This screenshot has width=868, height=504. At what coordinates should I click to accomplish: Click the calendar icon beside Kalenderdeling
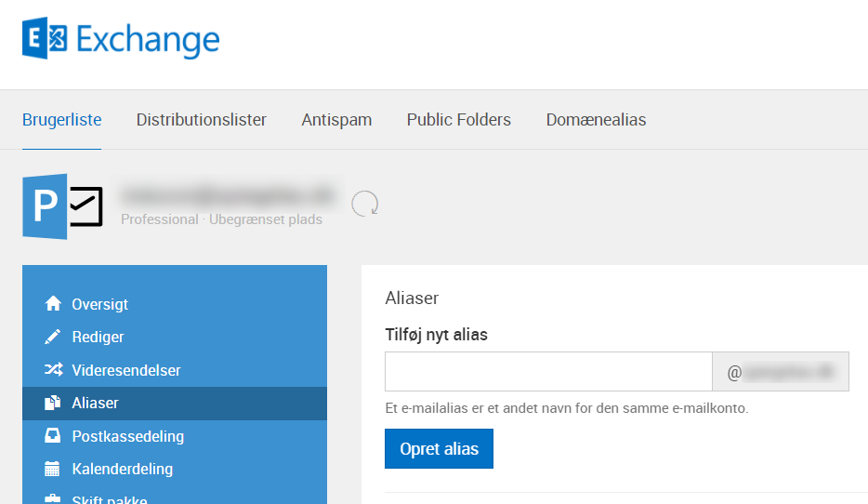(x=52, y=469)
